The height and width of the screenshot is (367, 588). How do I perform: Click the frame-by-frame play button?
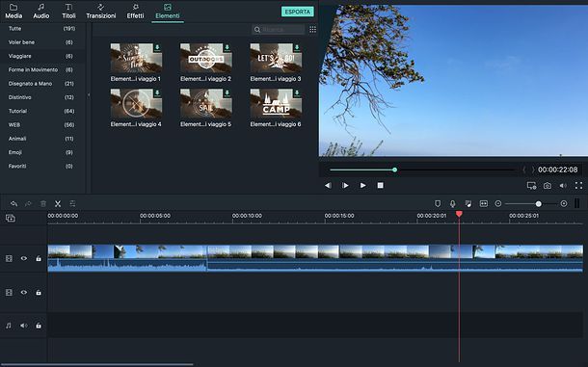tap(345, 185)
